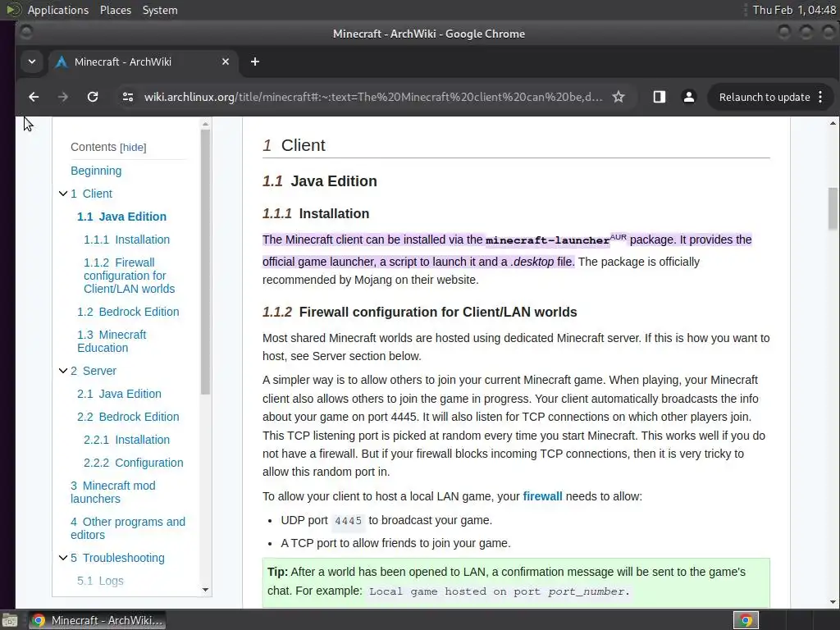The width and height of the screenshot is (840, 630).
Task: Go to 3 Minecraft mod launchers entry
Action: (x=113, y=492)
